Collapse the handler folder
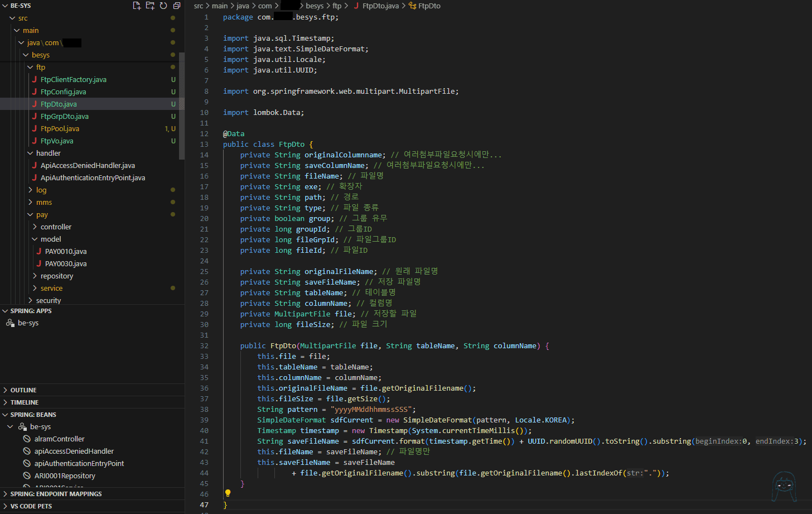 pyautogui.click(x=30, y=153)
